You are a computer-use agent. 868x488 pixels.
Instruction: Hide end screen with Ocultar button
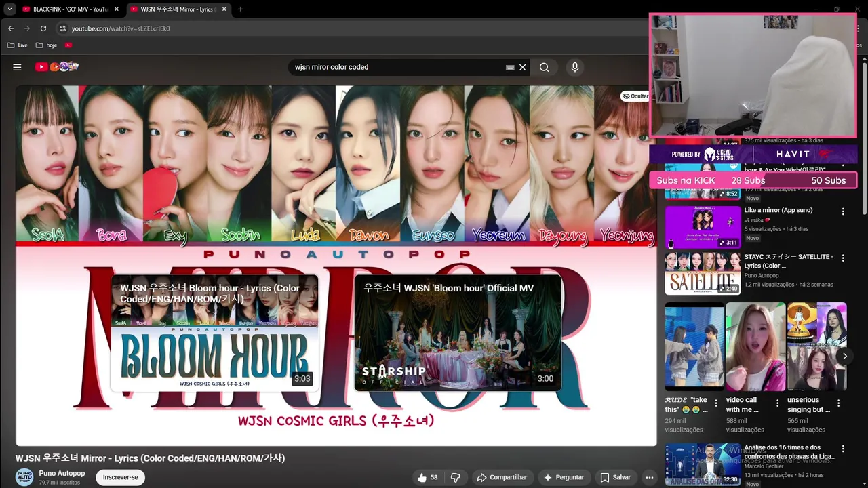point(635,96)
